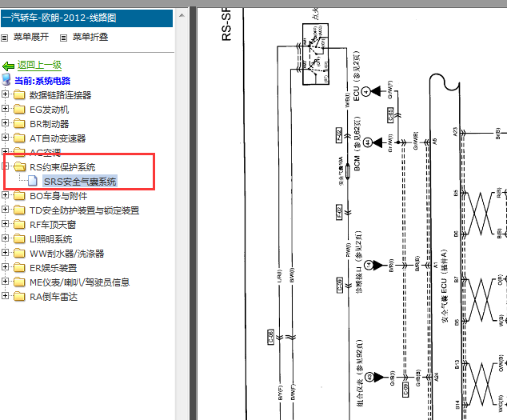Click the ME仪表/喇叭/驾驶员信息 folder icon
Viewport: 507px width, 420px height.
point(19,282)
